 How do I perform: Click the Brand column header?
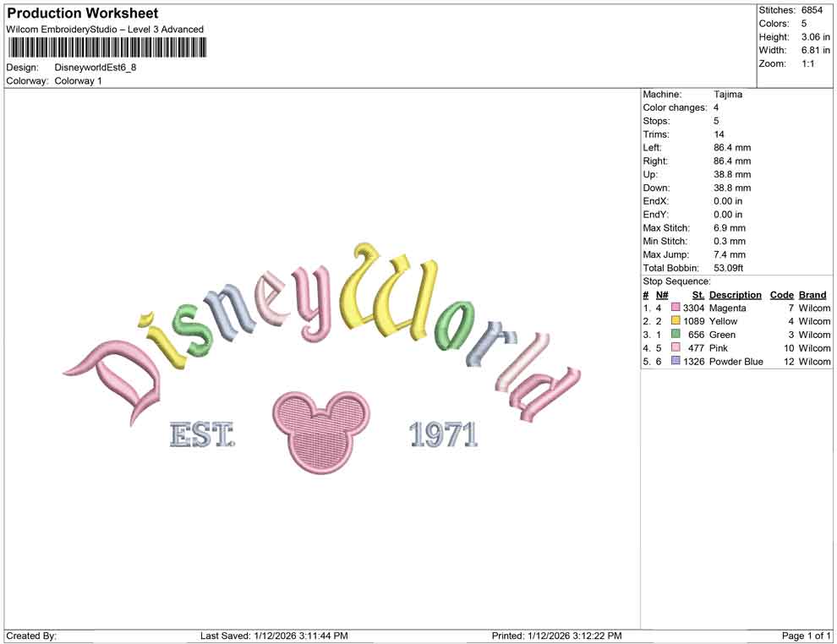pyautogui.click(x=812, y=294)
